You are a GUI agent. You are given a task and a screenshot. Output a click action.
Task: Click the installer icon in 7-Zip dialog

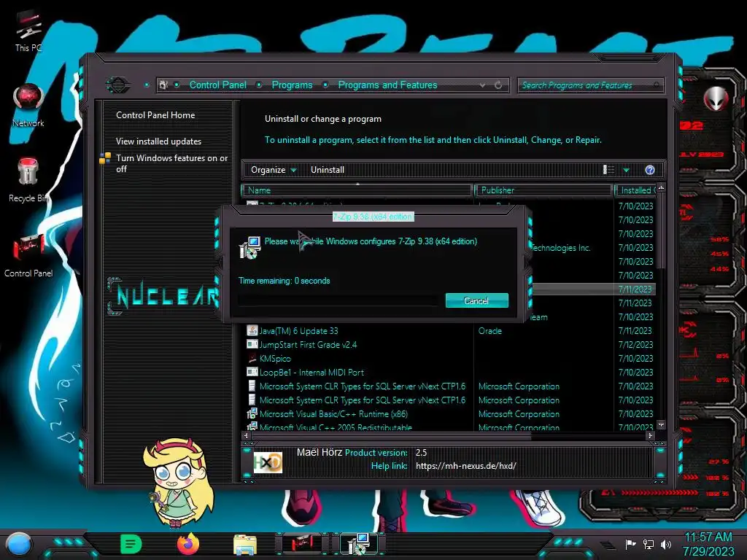(249, 247)
